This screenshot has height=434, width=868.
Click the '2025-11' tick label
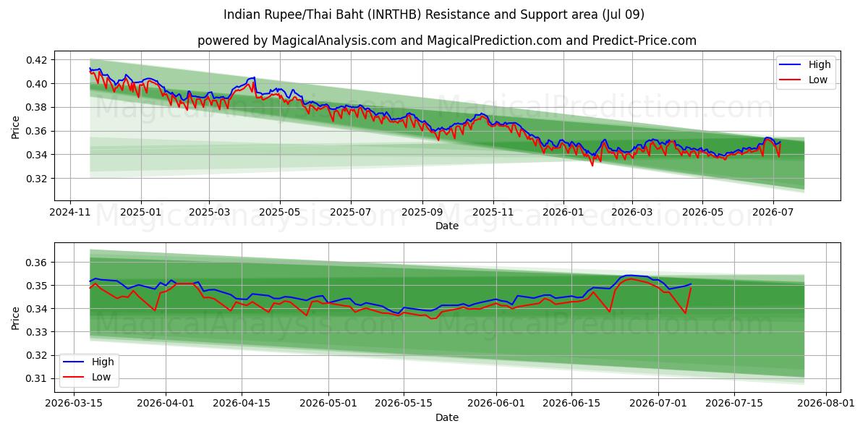pos(493,213)
